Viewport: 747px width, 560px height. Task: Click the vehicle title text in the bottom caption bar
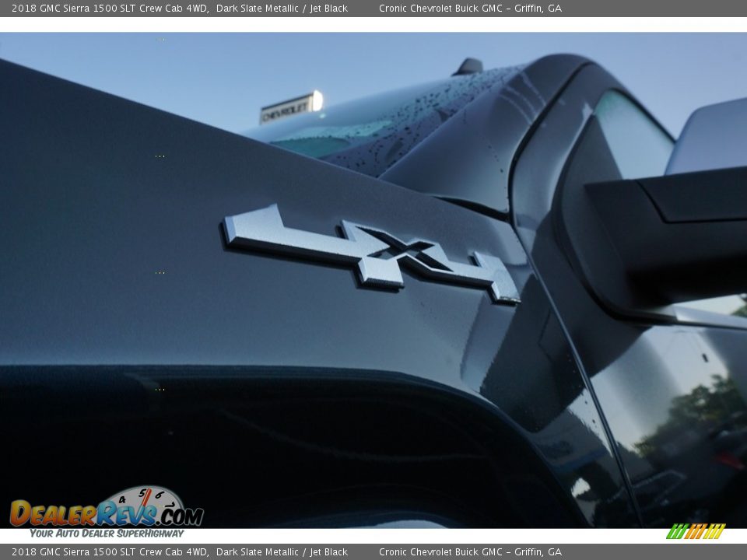(180, 552)
